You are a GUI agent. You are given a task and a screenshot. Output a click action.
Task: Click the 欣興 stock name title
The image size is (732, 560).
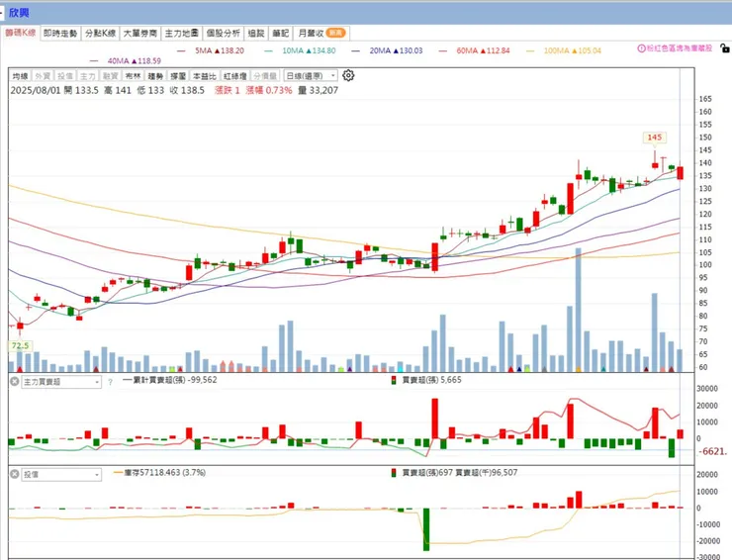(19, 13)
